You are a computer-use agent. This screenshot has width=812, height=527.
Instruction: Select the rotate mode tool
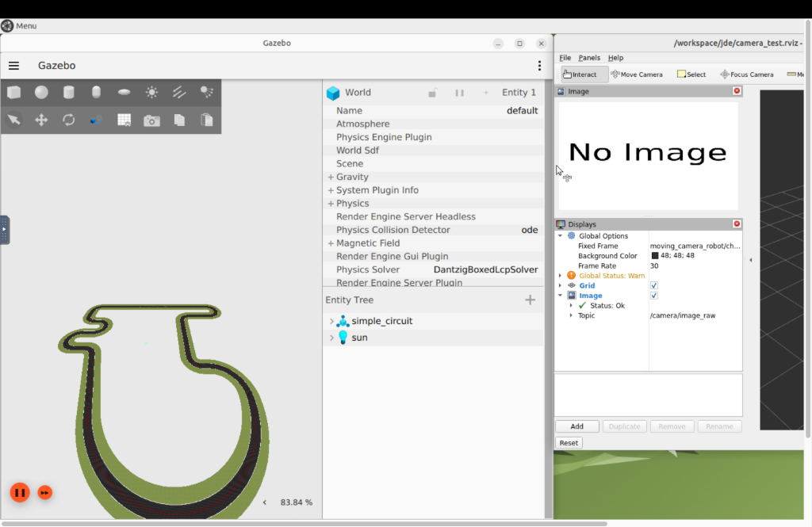[69, 120]
